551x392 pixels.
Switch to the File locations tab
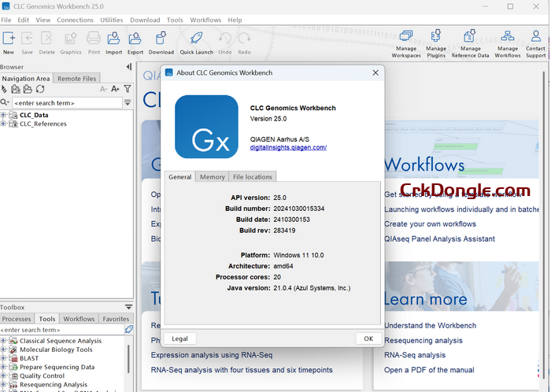[253, 176]
